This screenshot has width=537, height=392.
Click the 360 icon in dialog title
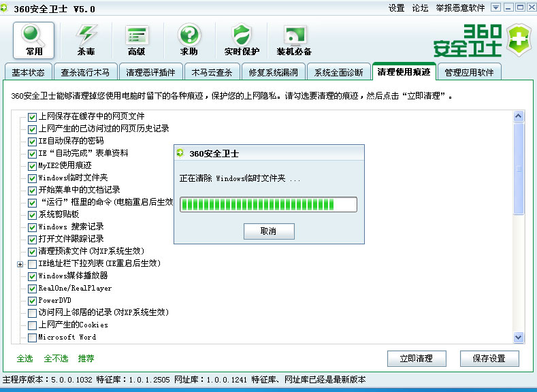[x=180, y=153]
